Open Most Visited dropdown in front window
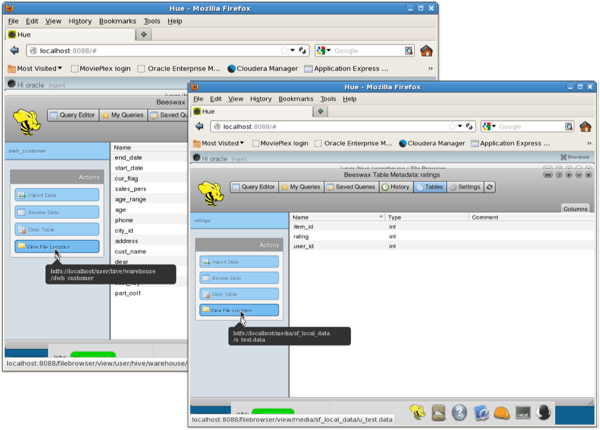 [219, 143]
